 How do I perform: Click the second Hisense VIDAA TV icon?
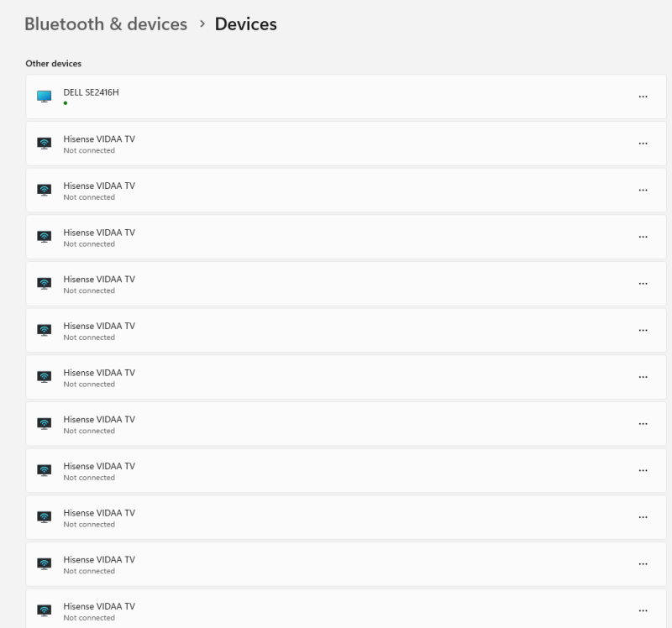[45, 190]
